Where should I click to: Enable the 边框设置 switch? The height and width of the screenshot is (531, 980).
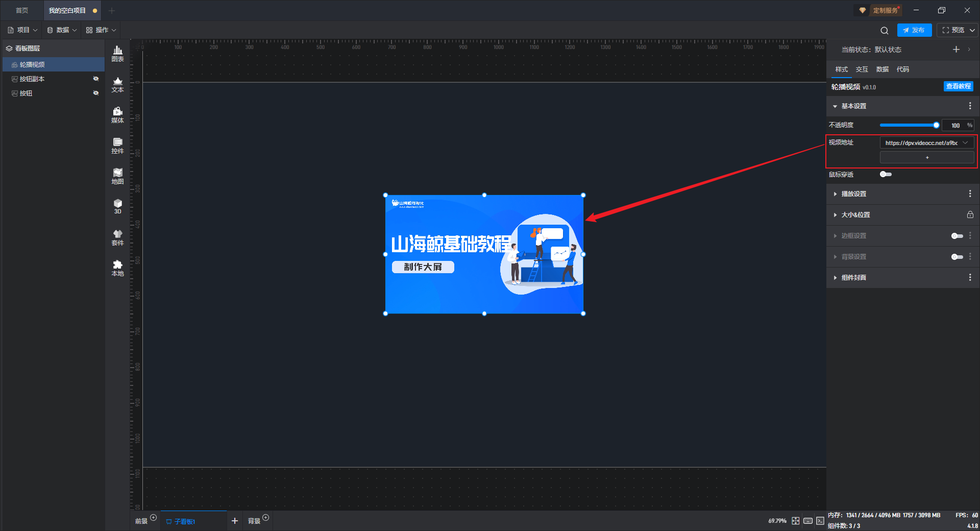pyautogui.click(x=957, y=236)
